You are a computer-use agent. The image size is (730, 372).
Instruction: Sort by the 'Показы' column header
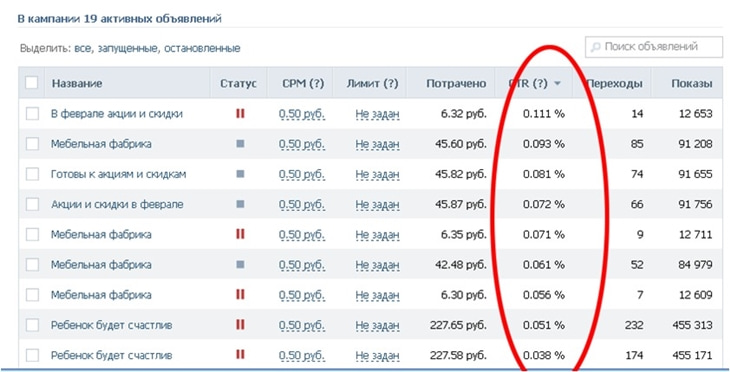pos(692,84)
